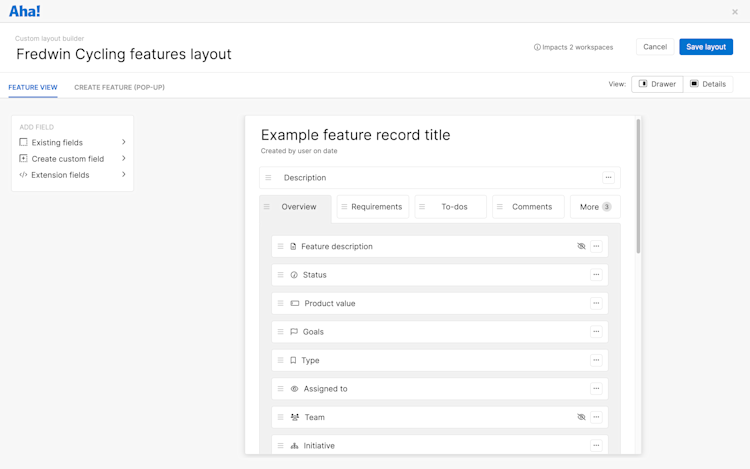Click the To-dos tab drag handle

click(422, 207)
